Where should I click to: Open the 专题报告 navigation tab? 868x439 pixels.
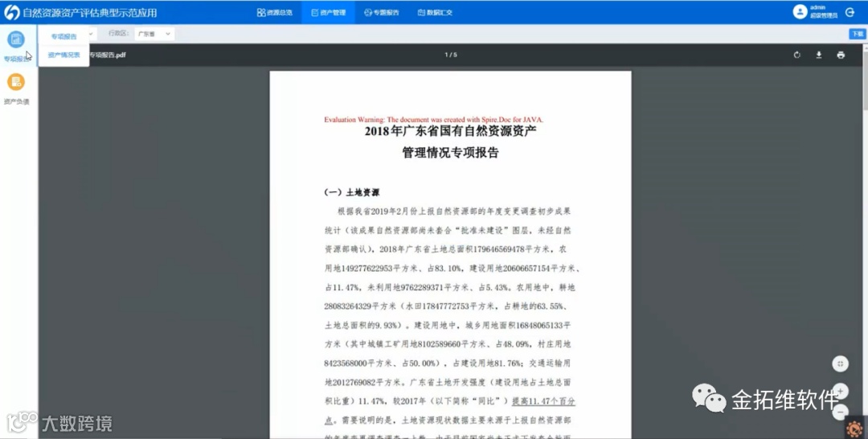[x=382, y=12]
